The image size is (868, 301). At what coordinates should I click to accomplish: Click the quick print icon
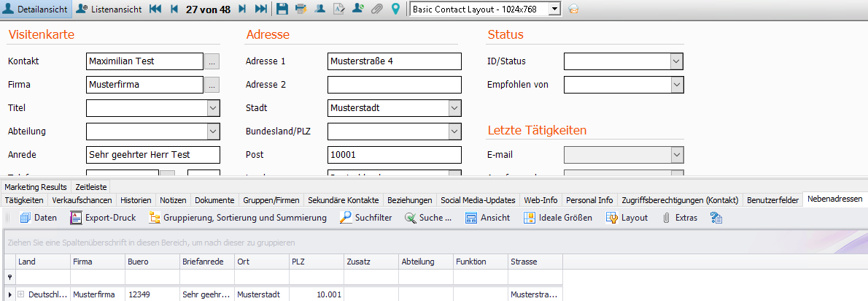click(x=301, y=9)
